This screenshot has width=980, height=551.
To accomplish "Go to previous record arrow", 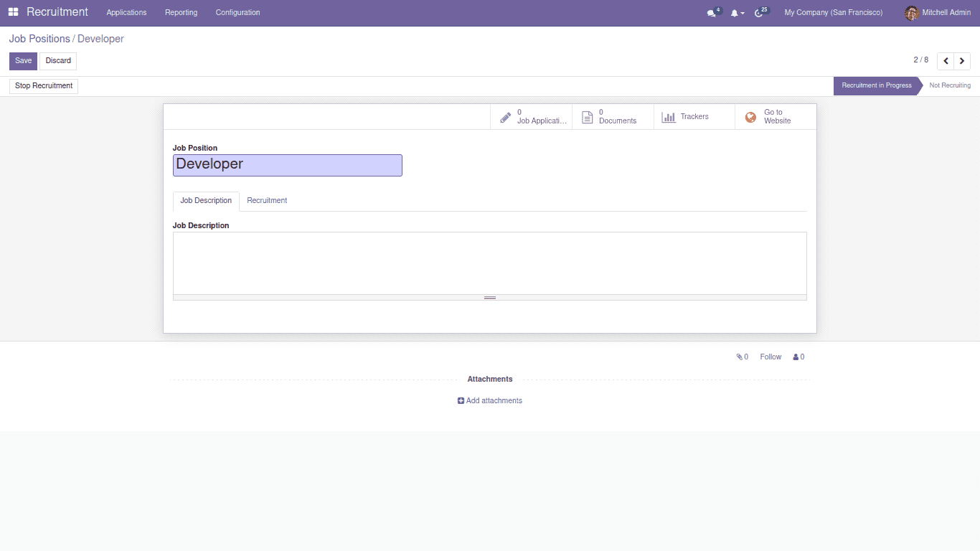I will pos(946,61).
